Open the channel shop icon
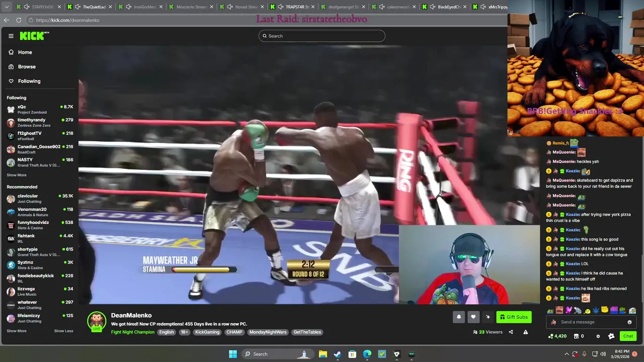The width and height of the screenshot is (644, 362). [x=576, y=336]
